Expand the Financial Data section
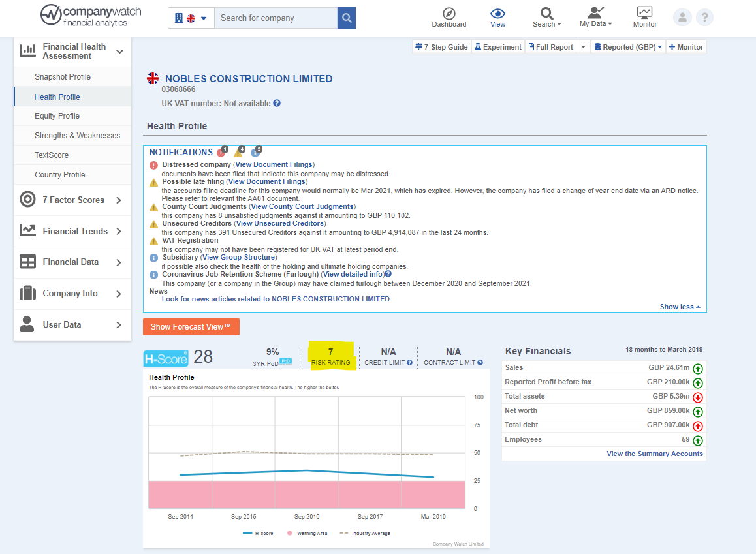 click(72, 262)
